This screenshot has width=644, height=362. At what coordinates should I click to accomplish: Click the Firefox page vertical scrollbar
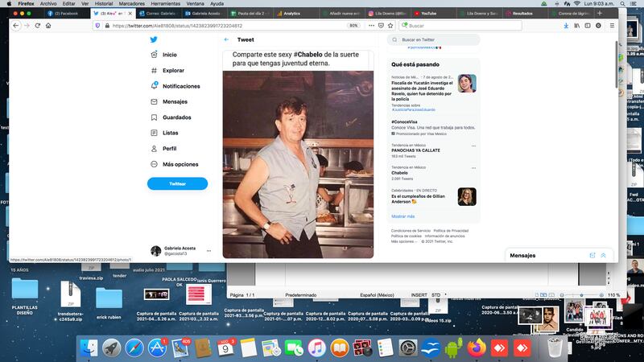click(616, 64)
